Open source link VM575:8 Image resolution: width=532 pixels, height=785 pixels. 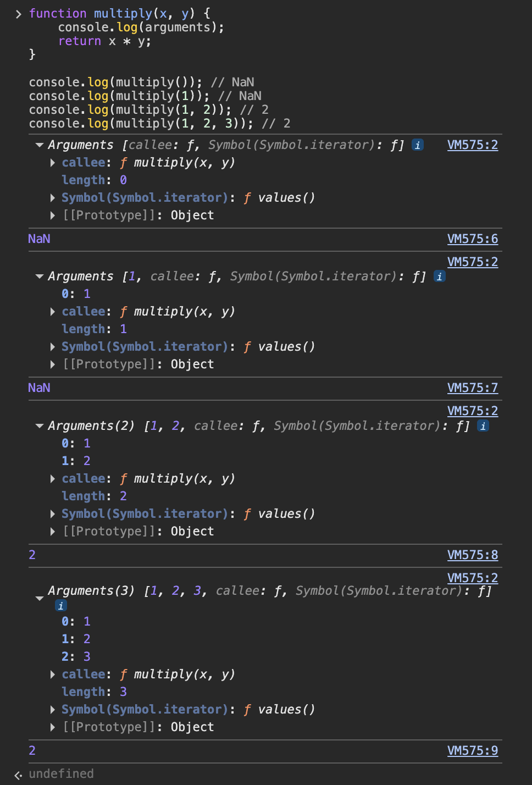coord(472,555)
